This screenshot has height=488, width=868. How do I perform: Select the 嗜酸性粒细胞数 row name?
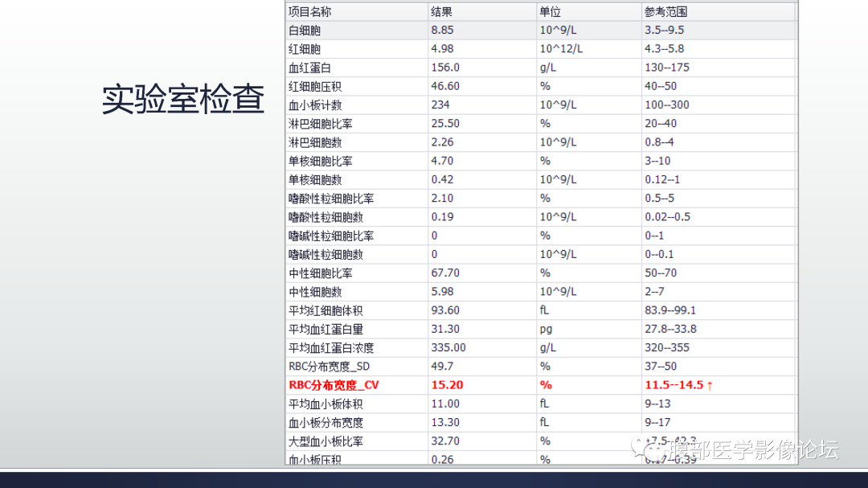click(x=326, y=217)
